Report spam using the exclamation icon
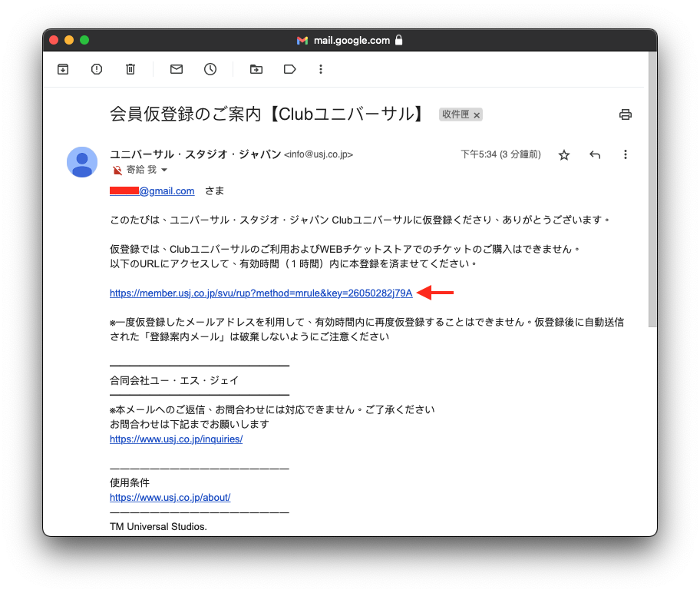Viewport: 700px width, 593px height. [97, 69]
